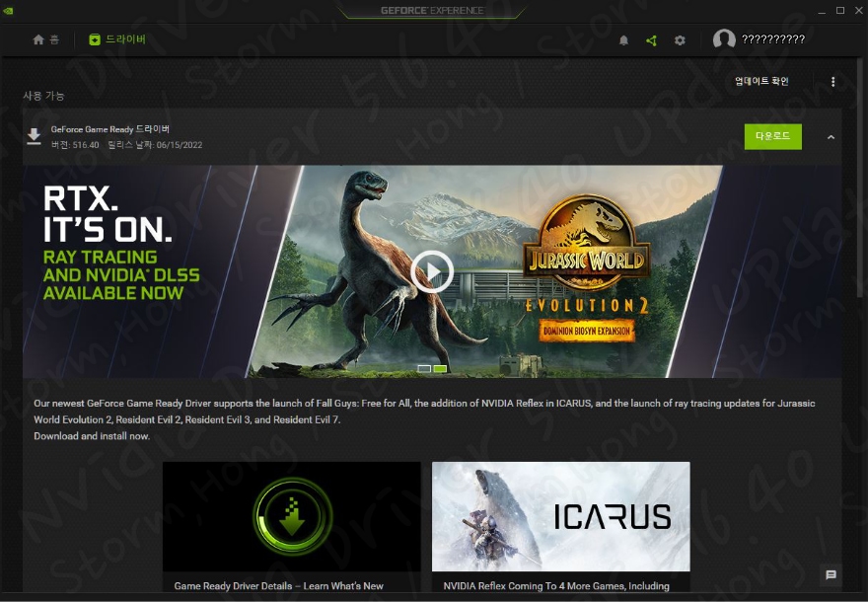This screenshot has height=602, width=868.
Task: Click the green 다운로드 download button
Action: point(772,136)
